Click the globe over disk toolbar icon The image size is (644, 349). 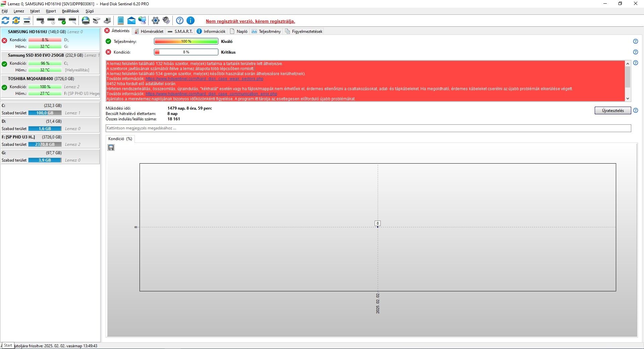pyautogui.click(x=86, y=21)
